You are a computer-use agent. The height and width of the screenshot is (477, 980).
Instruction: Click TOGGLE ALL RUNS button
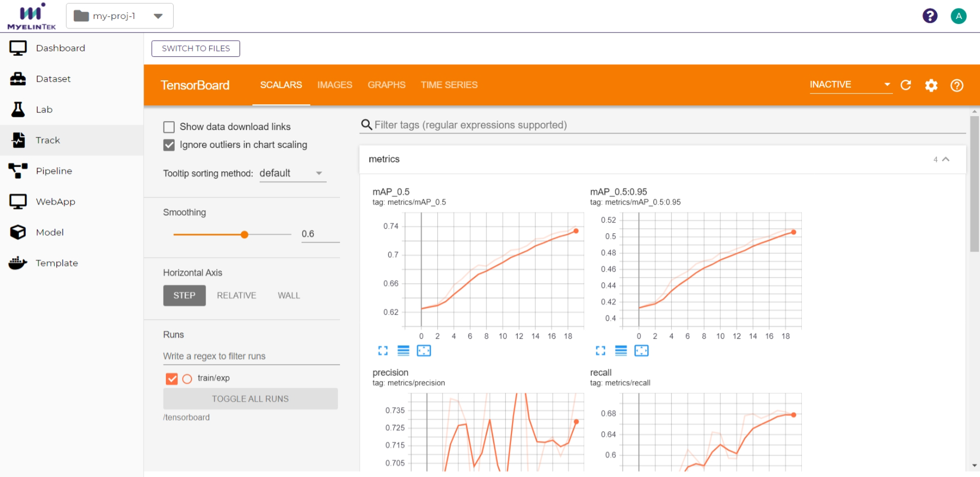250,399
